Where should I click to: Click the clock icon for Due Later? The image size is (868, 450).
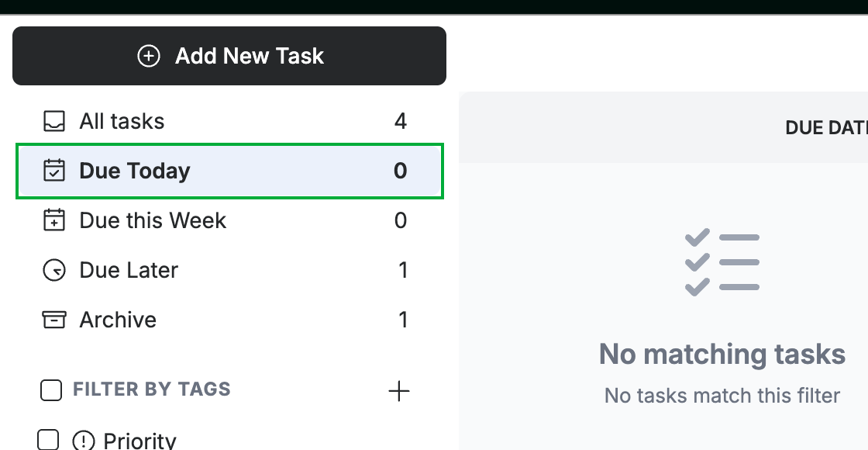tap(54, 271)
